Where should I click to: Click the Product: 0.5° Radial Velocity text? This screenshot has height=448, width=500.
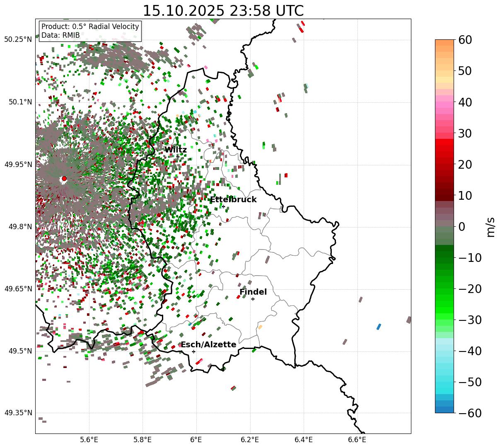pyautogui.click(x=90, y=27)
